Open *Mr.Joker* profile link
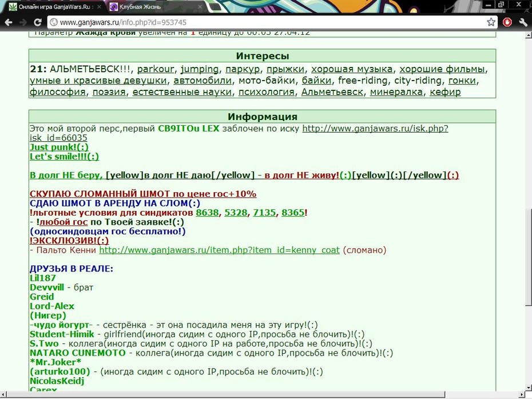This screenshot has height=399, width=532. 55,363
